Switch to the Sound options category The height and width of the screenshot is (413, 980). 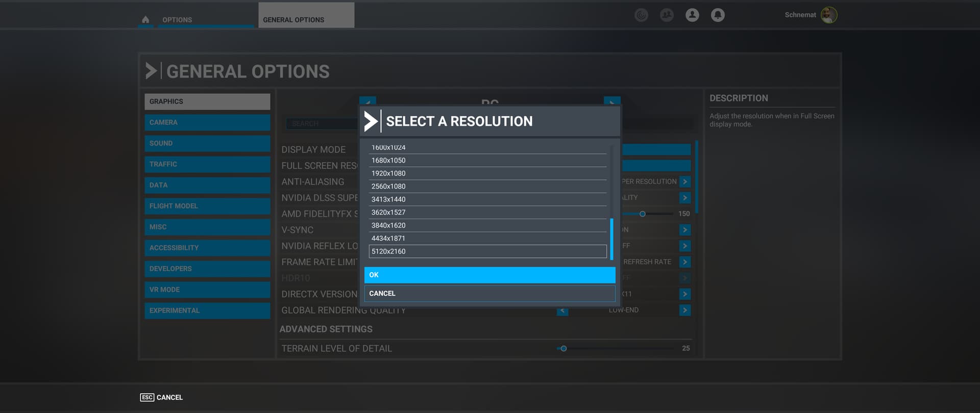pyautogui.click(x=207, y=143)
